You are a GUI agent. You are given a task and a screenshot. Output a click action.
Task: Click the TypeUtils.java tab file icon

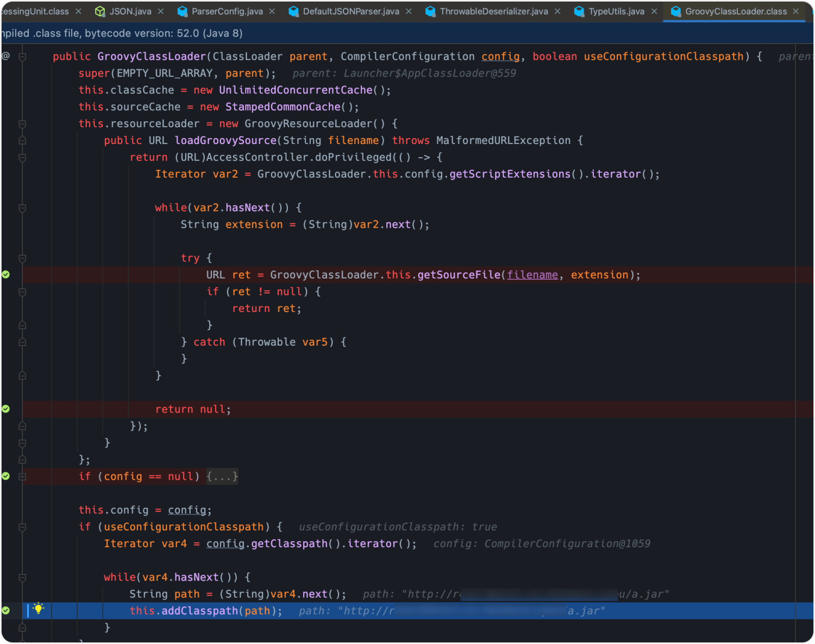coord(579,11)
